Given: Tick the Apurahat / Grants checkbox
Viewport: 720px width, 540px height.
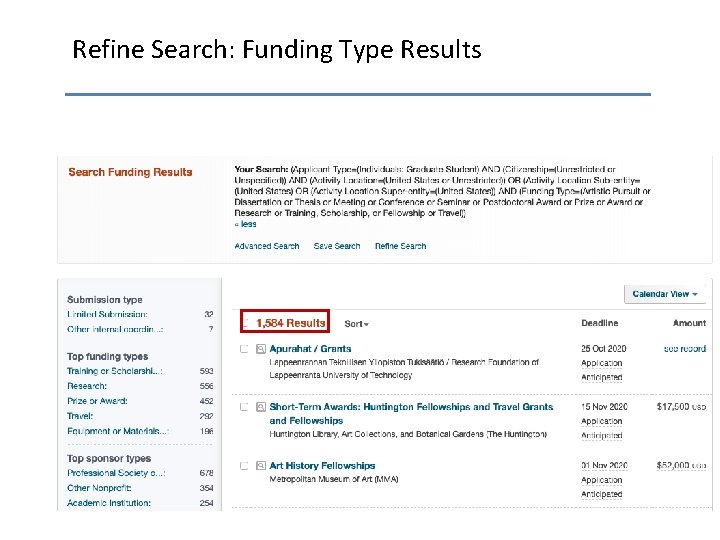Looking at the screenshot, I should point(245,349).
